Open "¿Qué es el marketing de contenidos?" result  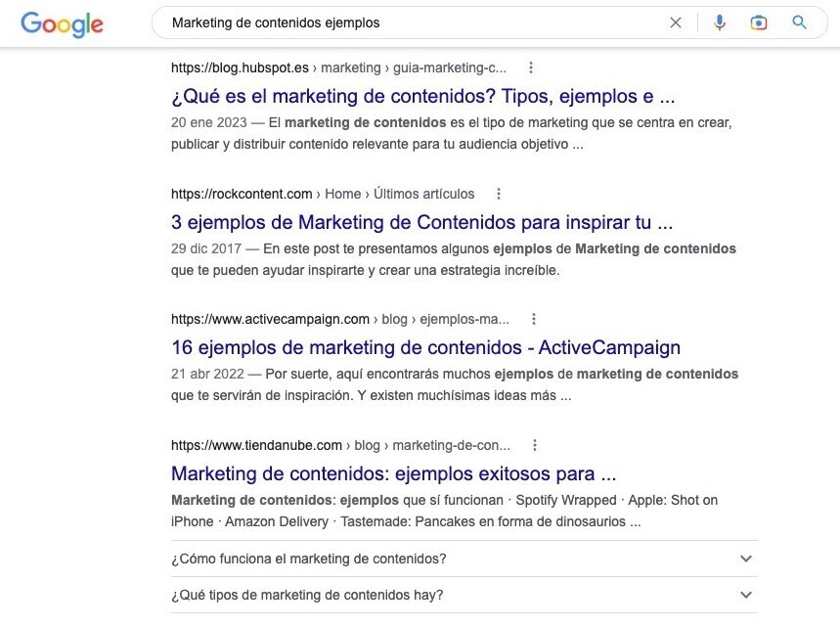422,97
